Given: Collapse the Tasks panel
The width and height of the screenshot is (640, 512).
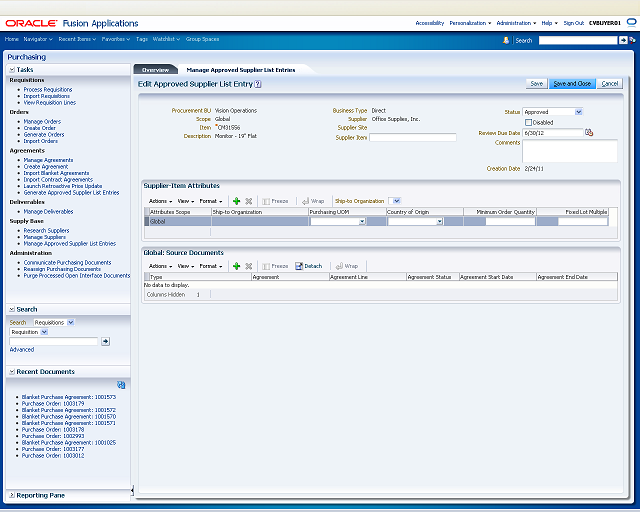Looking at the screenshot, I should pyautogui.click(x=12, y=70).
